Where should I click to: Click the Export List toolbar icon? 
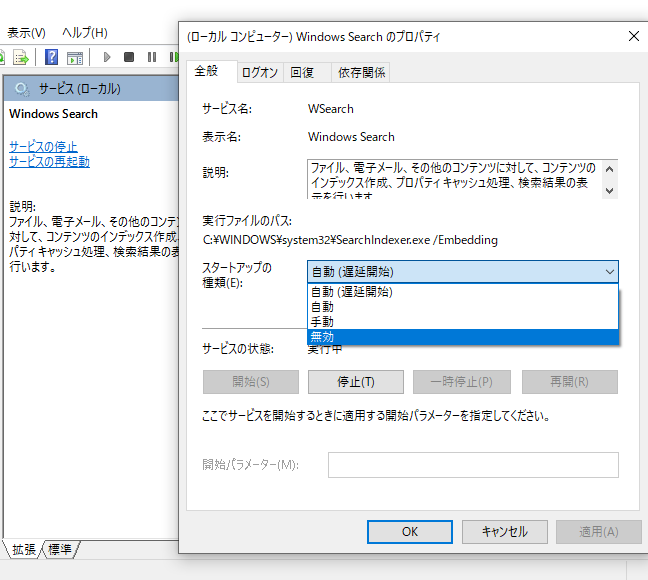21,57
